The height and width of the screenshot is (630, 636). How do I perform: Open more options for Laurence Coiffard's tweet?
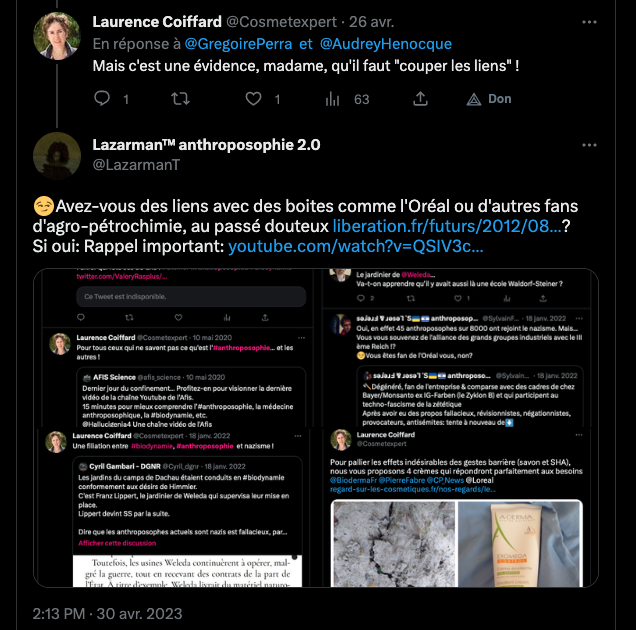[589, 22]
